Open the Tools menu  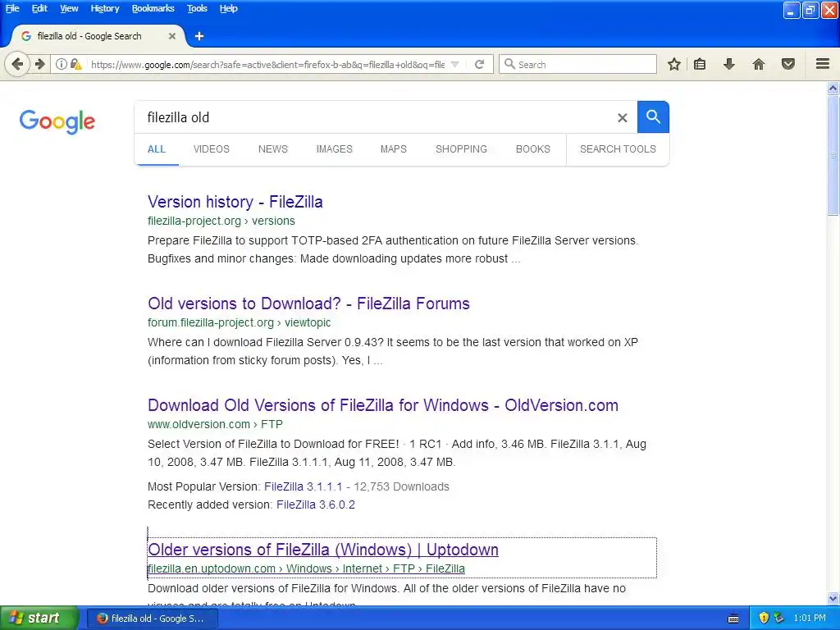click(197, 8)
